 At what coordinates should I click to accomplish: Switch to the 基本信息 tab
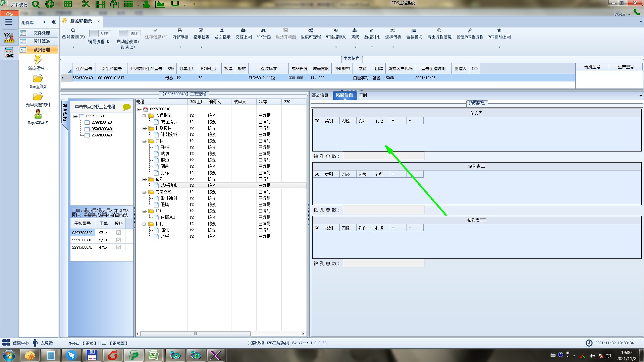click(320, 96)
